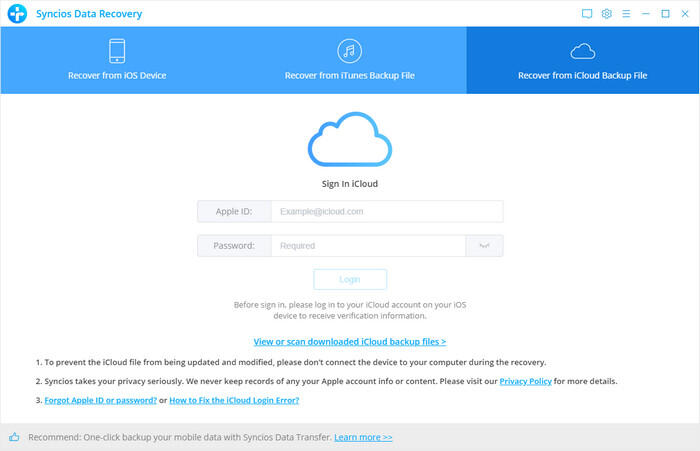The image size is (700, 451).
Task: Open the hamburger menu icon
Action: point(626,14)
